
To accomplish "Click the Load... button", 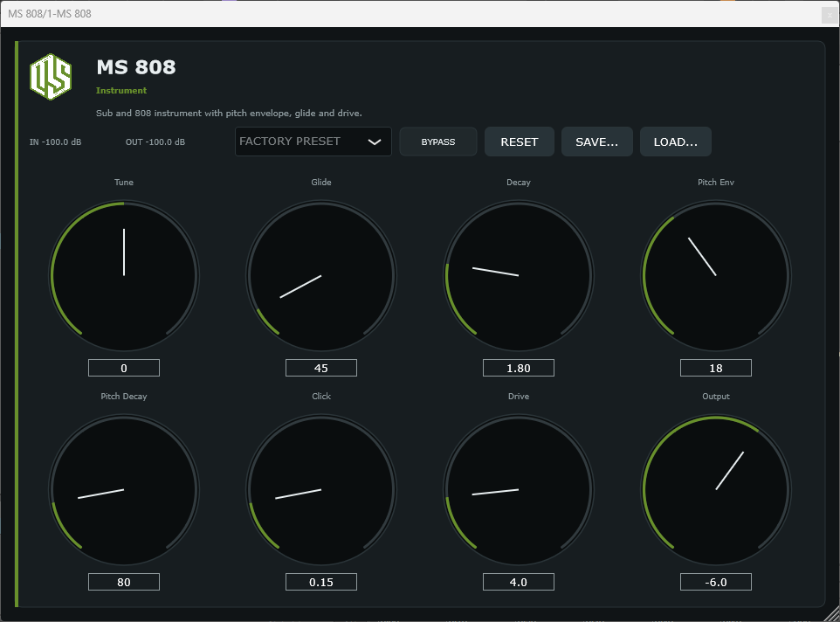I will click(676, 142).
